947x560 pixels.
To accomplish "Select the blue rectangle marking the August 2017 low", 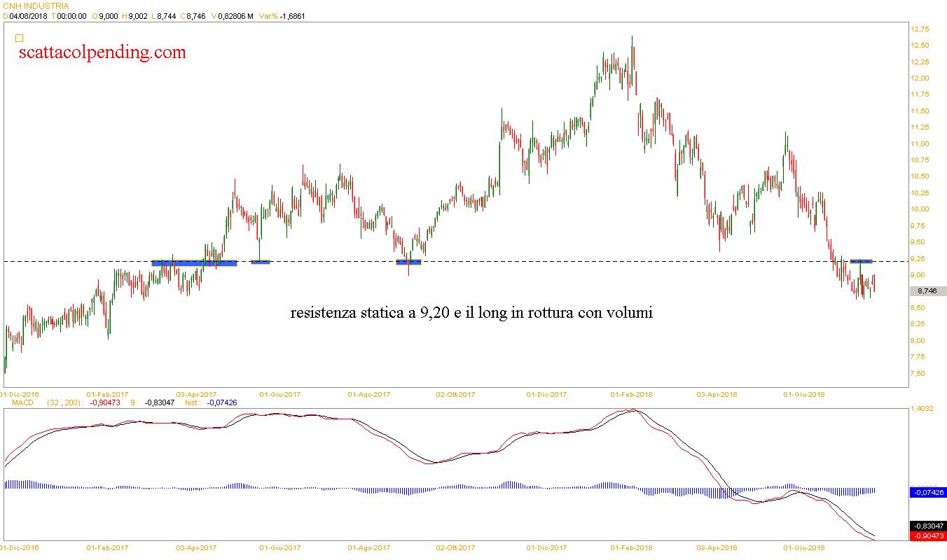I will click(x=408, y=262).
